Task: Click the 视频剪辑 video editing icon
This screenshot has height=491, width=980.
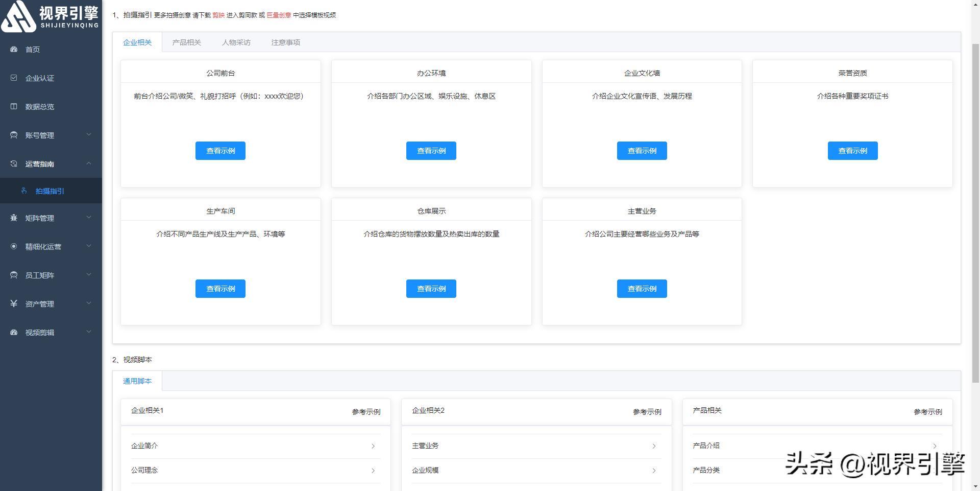Action: pyautogui.click(x=14, y=332)
